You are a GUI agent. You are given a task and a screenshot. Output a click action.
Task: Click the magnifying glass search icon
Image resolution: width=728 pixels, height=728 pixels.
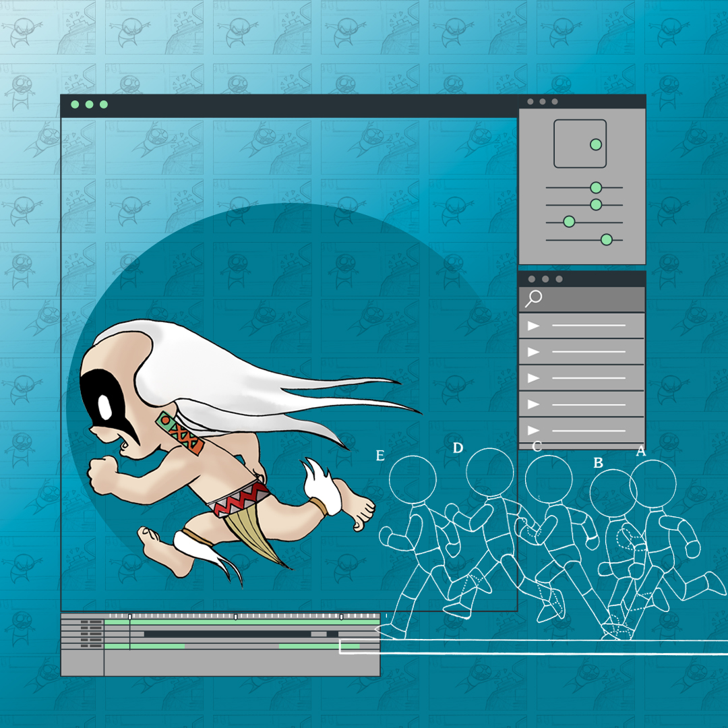533,299
